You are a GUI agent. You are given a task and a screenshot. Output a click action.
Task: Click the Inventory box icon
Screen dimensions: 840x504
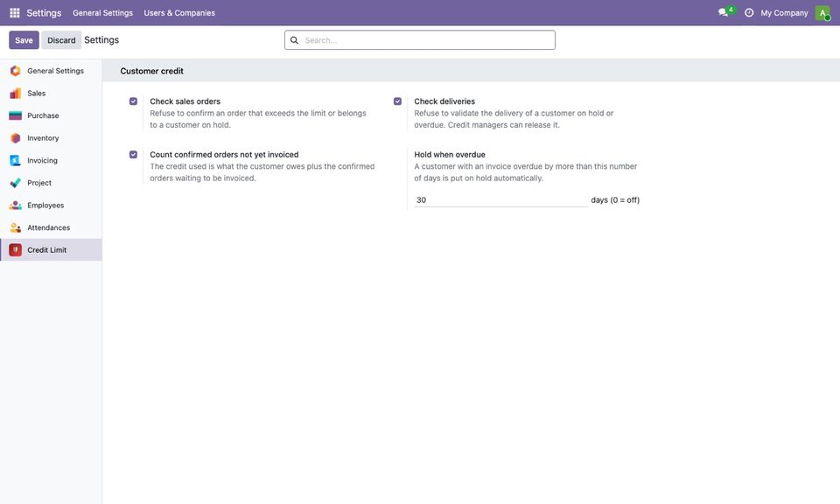[16, 138]
